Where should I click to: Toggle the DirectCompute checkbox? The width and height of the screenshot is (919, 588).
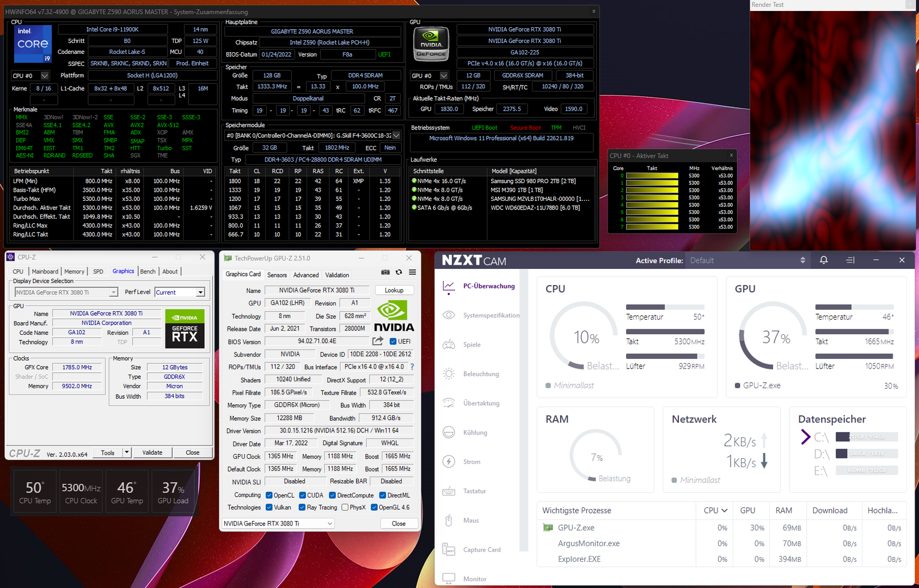point(332,495)
